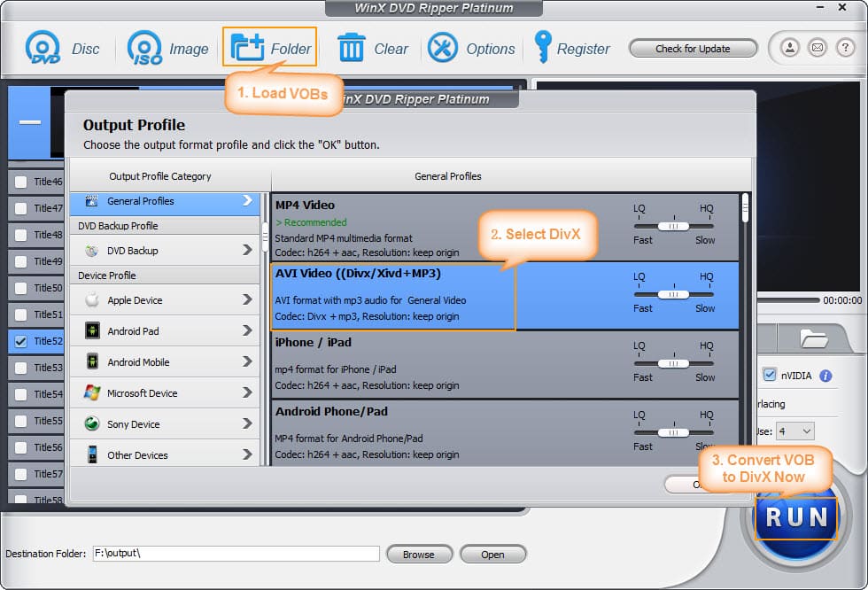Viewport: 868px width, 590px height.
Task: Adjust the MP4 Video quality slider
Action: pyautogui.click(x=673, y=227)
